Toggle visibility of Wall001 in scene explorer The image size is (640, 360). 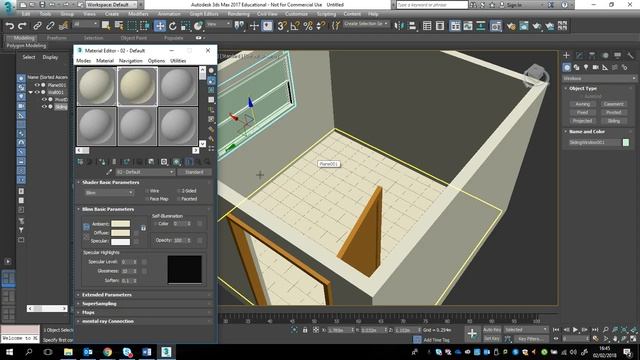[37, 92]
